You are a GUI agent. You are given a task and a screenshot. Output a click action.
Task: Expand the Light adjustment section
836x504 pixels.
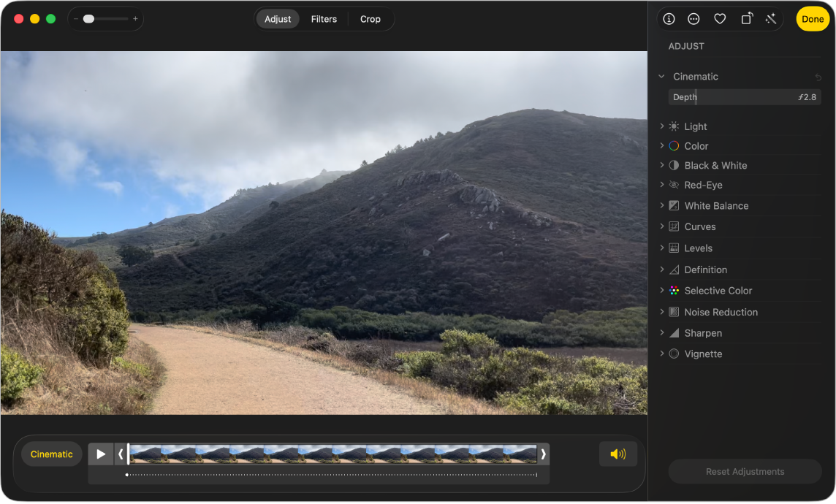(x=662, y=126)
